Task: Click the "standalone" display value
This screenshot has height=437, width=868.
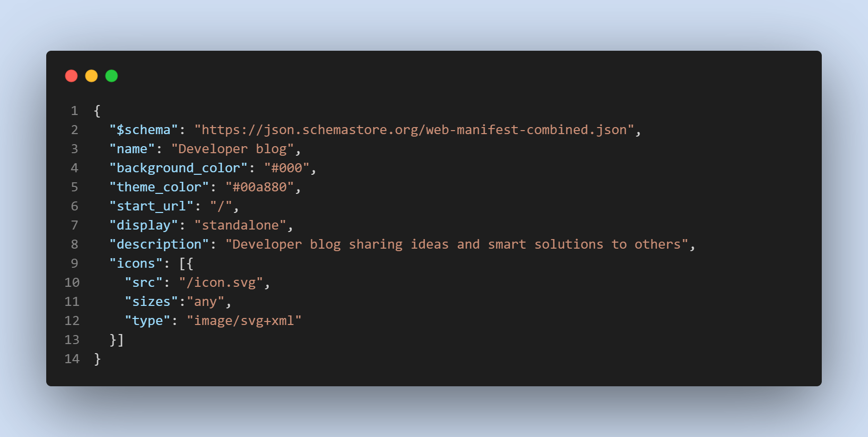Action: click(x=240, y=226)
